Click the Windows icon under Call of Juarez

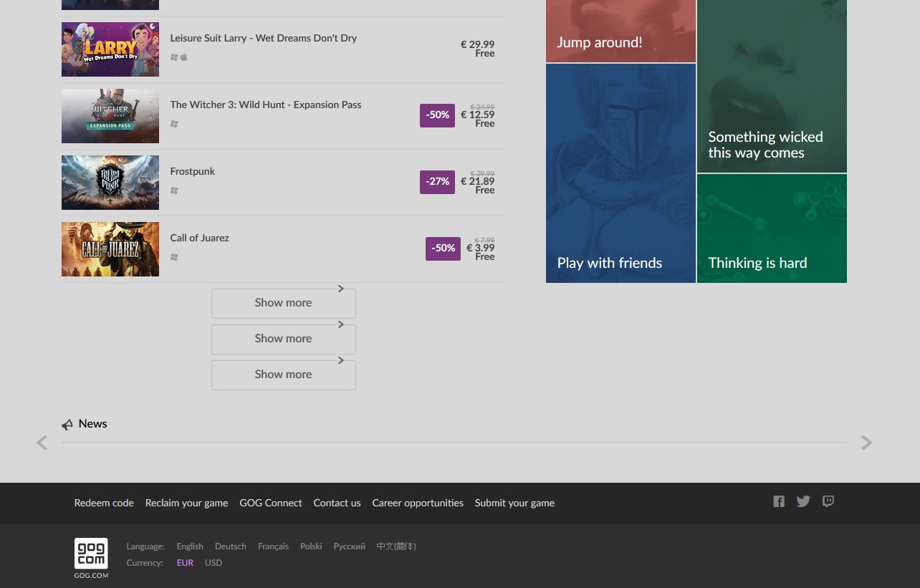coord(174,257)
